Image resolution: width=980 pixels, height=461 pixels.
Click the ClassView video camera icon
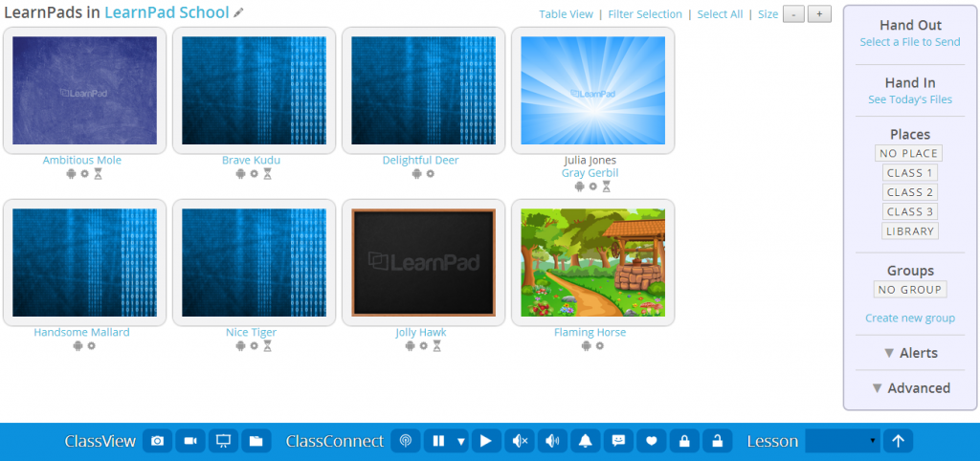click(190, 441)
